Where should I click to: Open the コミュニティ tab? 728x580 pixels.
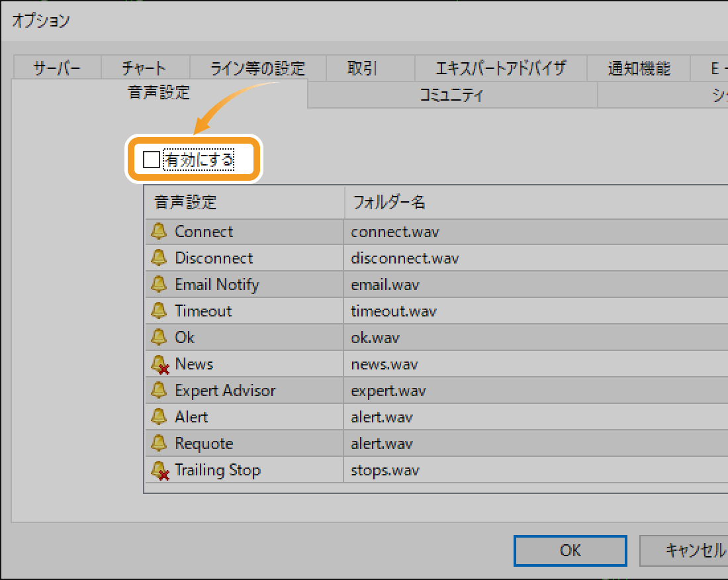coord(452,95)
